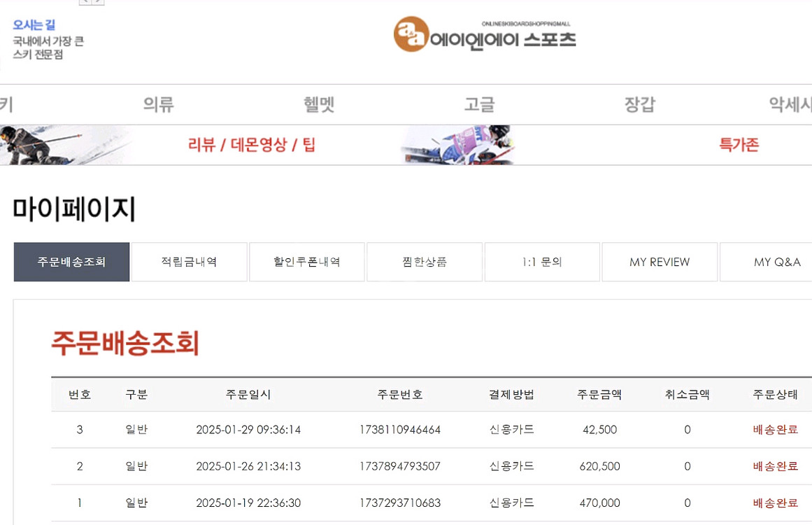Open the 할인쿠폰내역 tab

click(x=306, y=261)
